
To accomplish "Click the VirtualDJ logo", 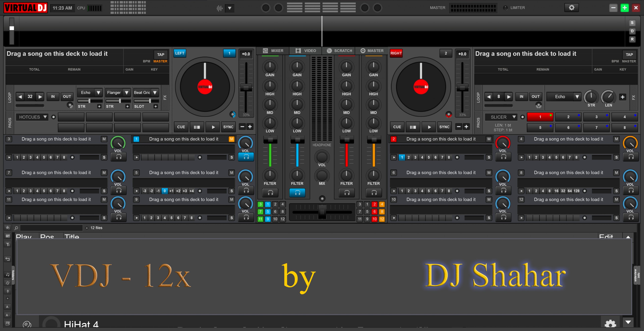I will [x=26, y=8].
